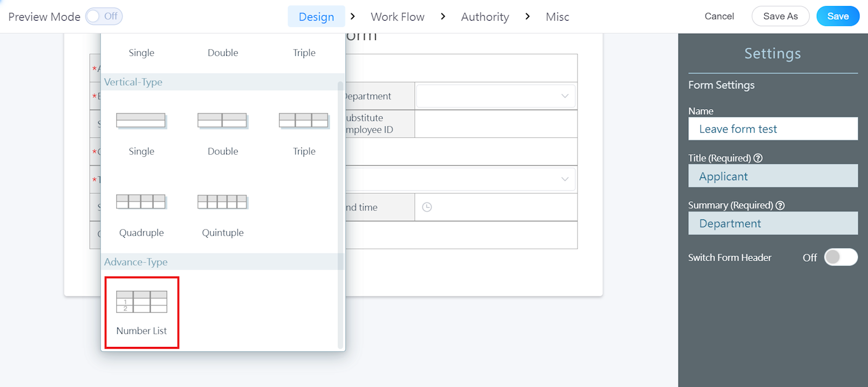Add the Number List advance layout
Viewport: 868px width, 387px height.
[142, 312]
